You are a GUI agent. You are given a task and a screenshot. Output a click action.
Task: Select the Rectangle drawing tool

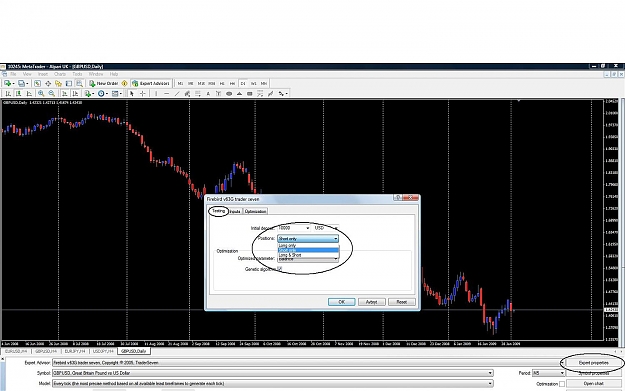[250, 93]
